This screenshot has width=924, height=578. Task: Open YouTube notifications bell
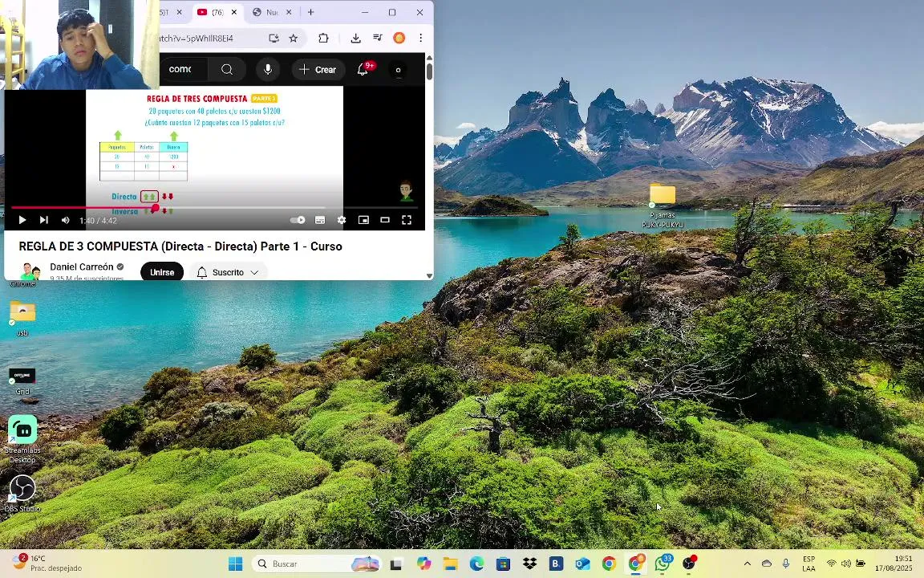point(363,70)
